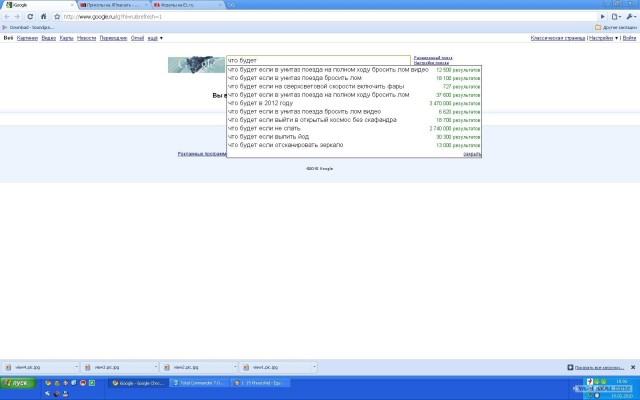Switch to Total Commander taskbar button

point(199,383)
